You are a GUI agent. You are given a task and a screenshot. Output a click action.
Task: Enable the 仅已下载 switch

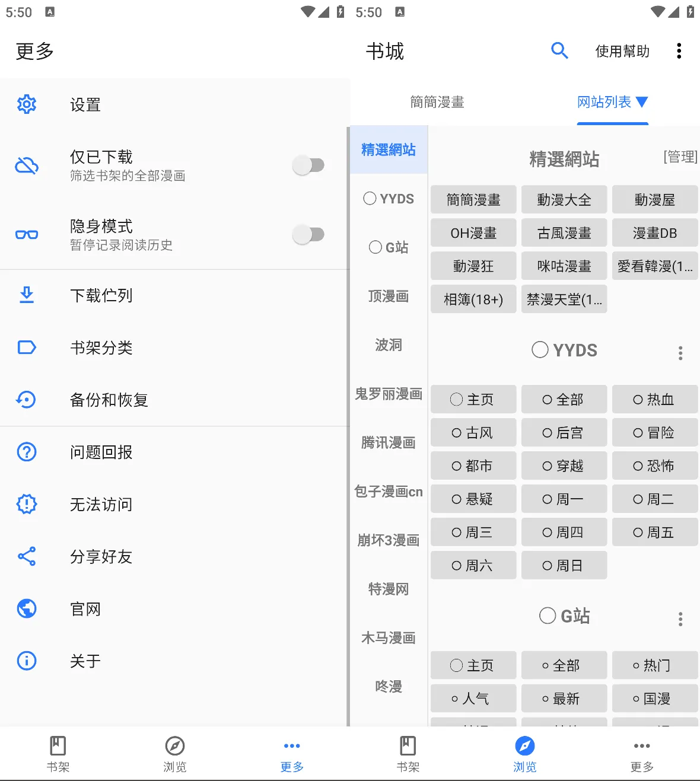309,165
